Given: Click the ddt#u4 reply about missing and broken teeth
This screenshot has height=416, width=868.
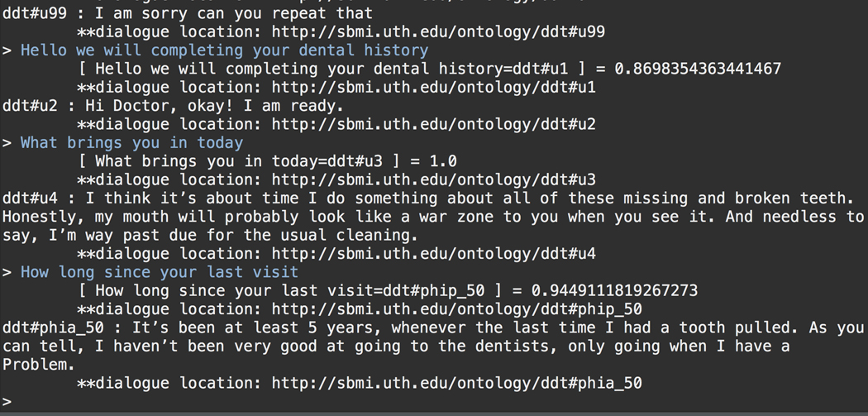Looking at the screenshot, I should (x=430, y=217).
